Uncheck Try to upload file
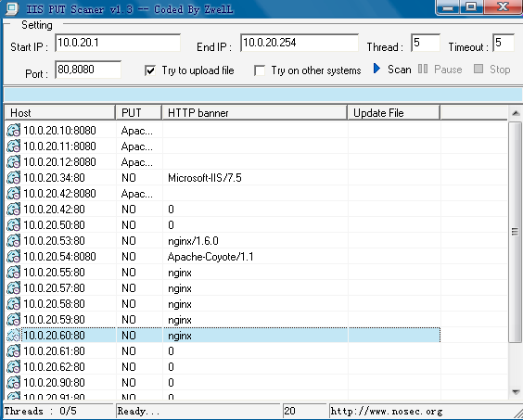This screenshot has height=420, width=523. tap(150, 70)
